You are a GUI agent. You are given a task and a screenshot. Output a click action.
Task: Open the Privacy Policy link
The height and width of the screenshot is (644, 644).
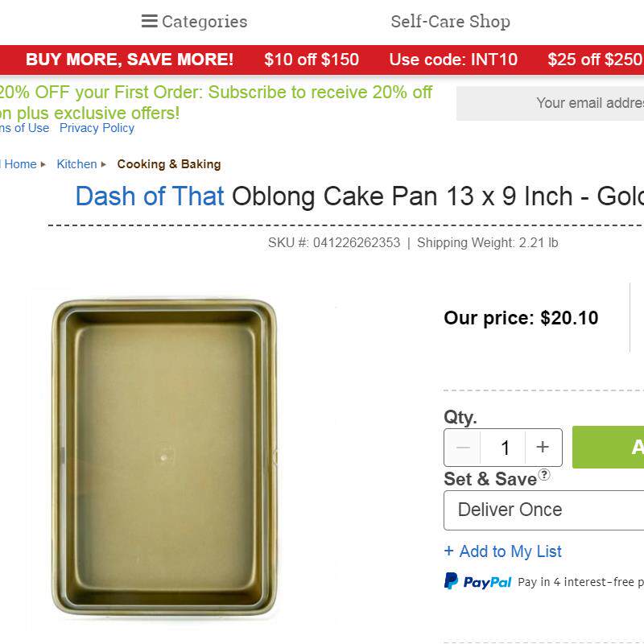point(97,128)
